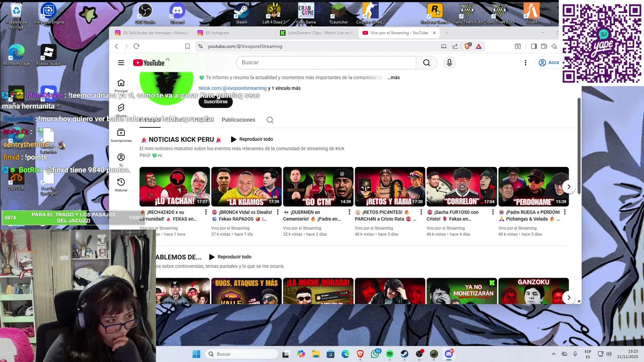Open the Steam desktop shortcut

coord(242,14)
